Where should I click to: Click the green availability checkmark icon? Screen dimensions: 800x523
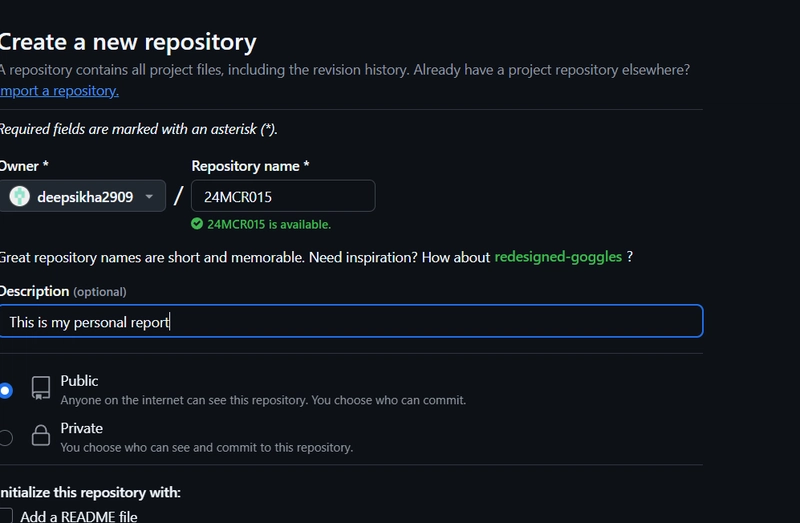point(197,224)
